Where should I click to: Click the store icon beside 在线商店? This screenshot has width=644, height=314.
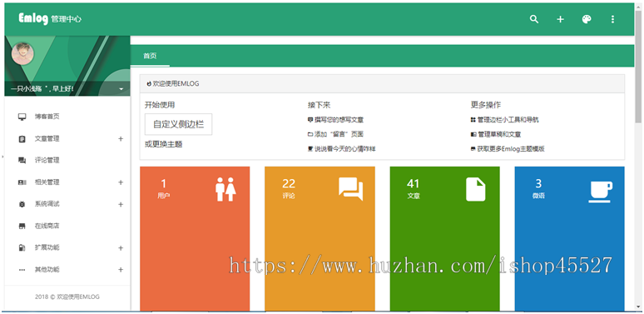pyautogui.click(x=22, y=226)
